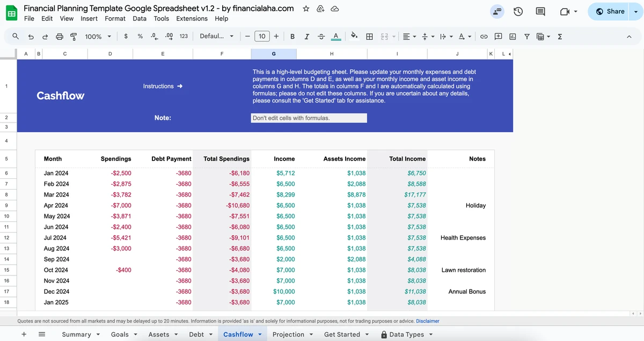Switch to the Summary sheet tab

(x=76, y=334)
